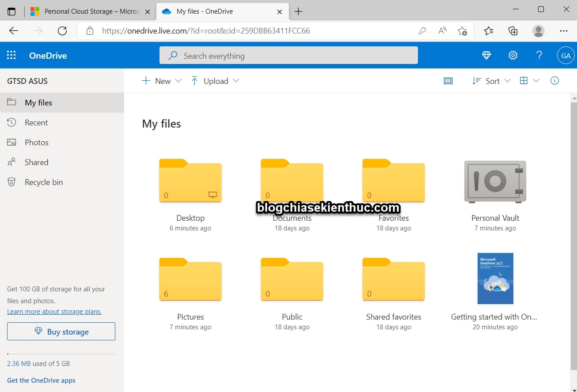577x392 pixels.
Task: Open the Getting started with OneDrive file thumbnail
Action: [x=495, y=279]
